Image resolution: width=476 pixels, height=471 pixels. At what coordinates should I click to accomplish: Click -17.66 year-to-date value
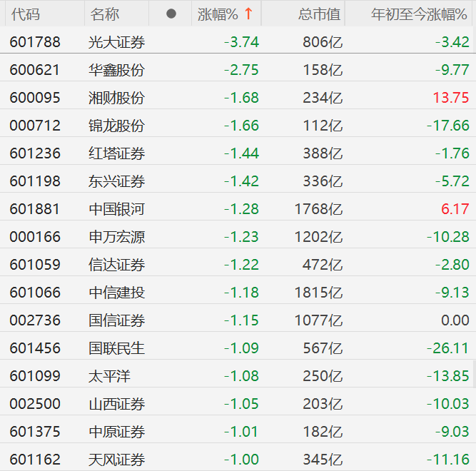(448, 126)
